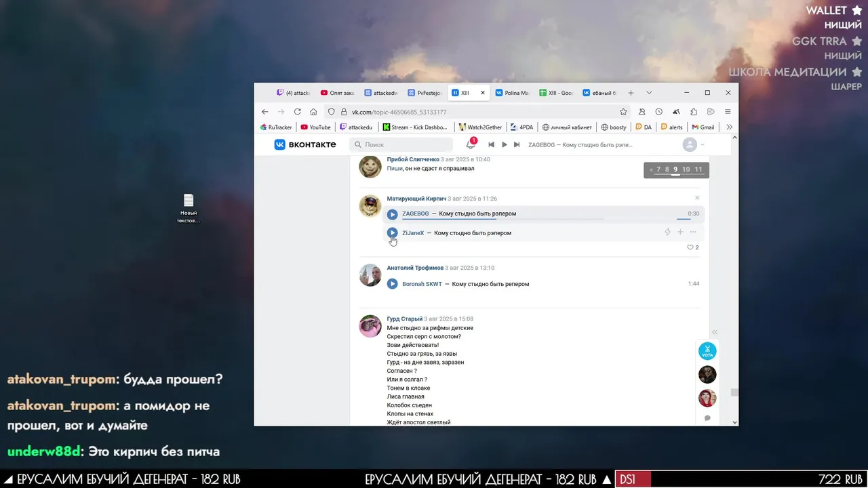Image resolution: width=868 pixels, height=488 pixels.
Task: Click Прибой Слипченко avatar
Action: pyautogui.click(x=370, y=167)
